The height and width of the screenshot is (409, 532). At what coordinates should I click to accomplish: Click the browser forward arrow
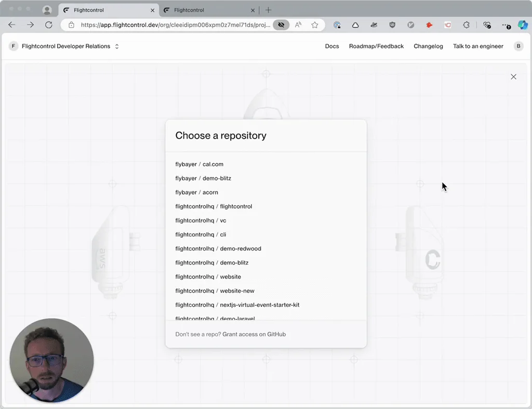[30, 25]
